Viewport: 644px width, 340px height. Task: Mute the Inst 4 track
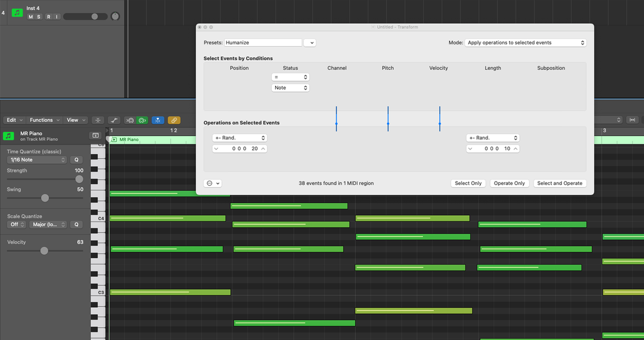point(31,17)
